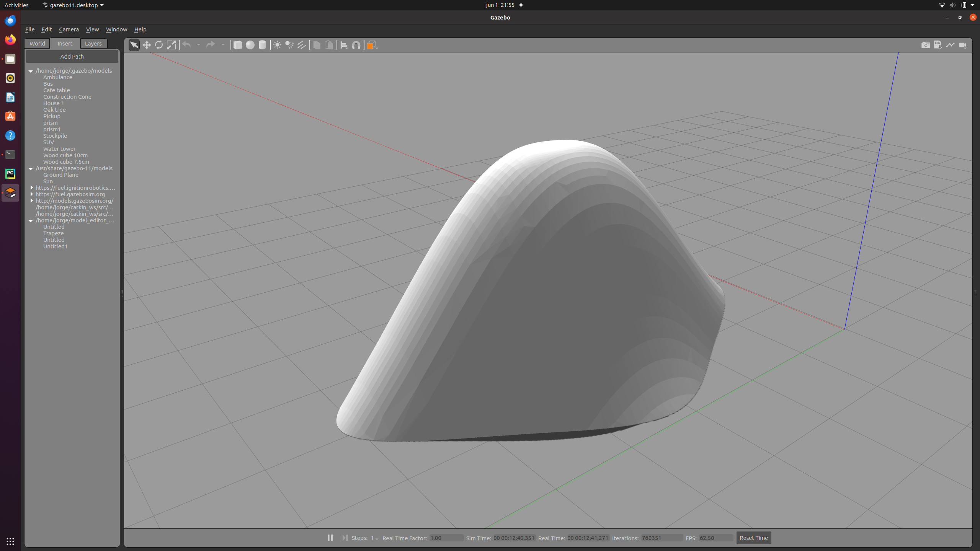
Task: Switch to the World tab
Action: 37,44
